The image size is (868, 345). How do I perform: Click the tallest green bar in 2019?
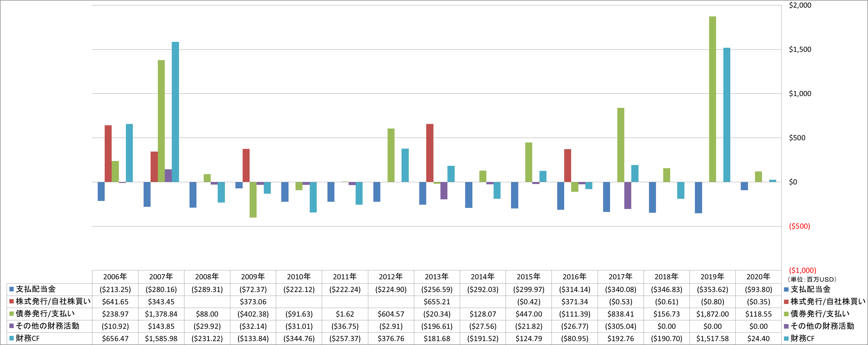[712, 99]
